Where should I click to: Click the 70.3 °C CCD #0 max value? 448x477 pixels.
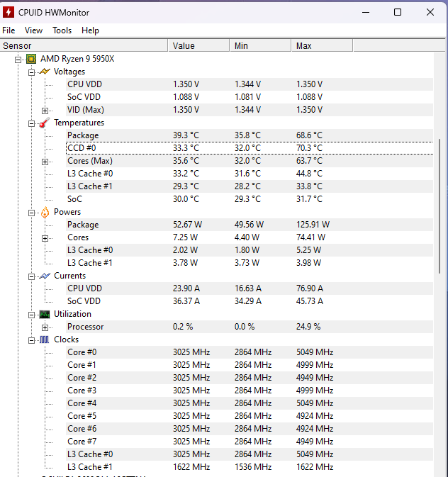point(309,148)
